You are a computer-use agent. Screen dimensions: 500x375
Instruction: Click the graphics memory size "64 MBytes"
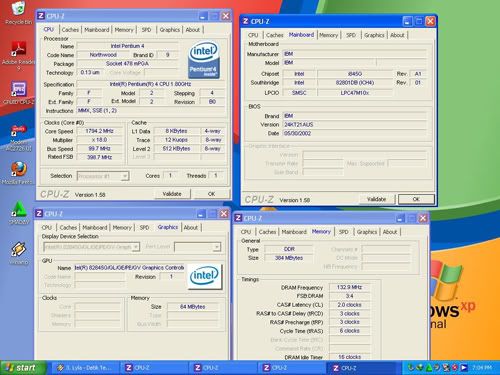tap(193, 306)
